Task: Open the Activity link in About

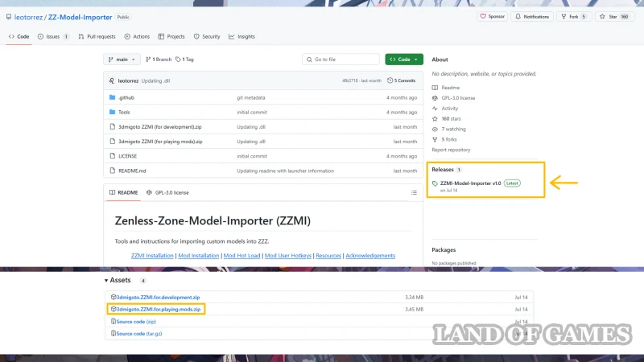Action: 450,109
